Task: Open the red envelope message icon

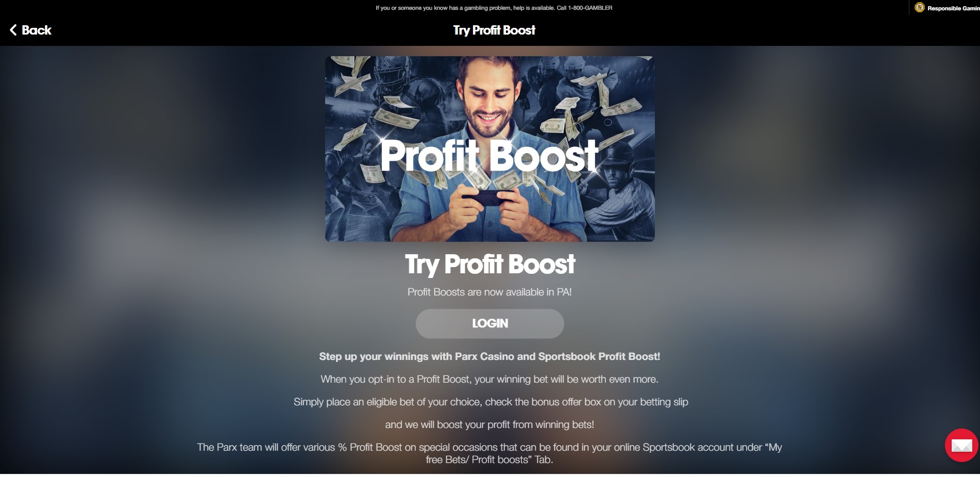Action: (961, 445)
